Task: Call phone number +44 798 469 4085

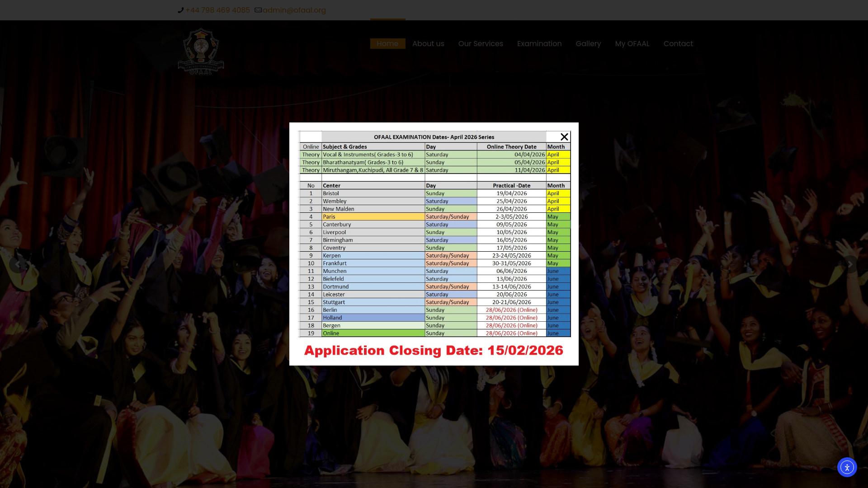Action: click(x=217, y=10)
